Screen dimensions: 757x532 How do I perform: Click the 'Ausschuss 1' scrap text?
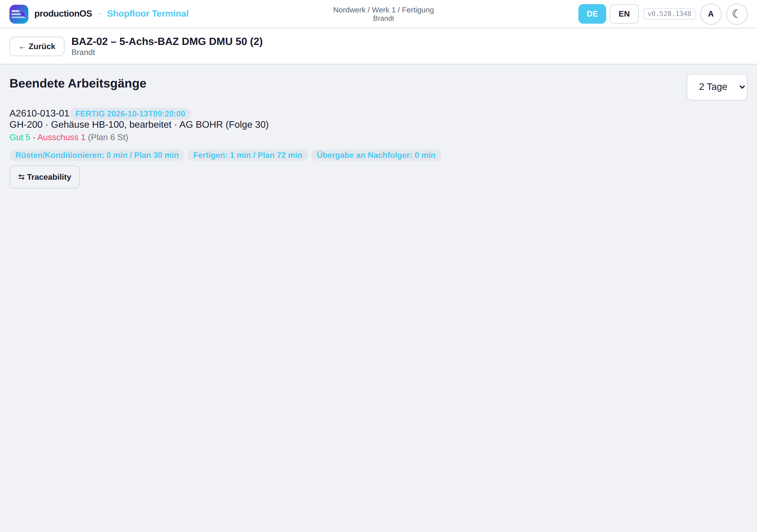pyautogui.click(x=61, y=137)
